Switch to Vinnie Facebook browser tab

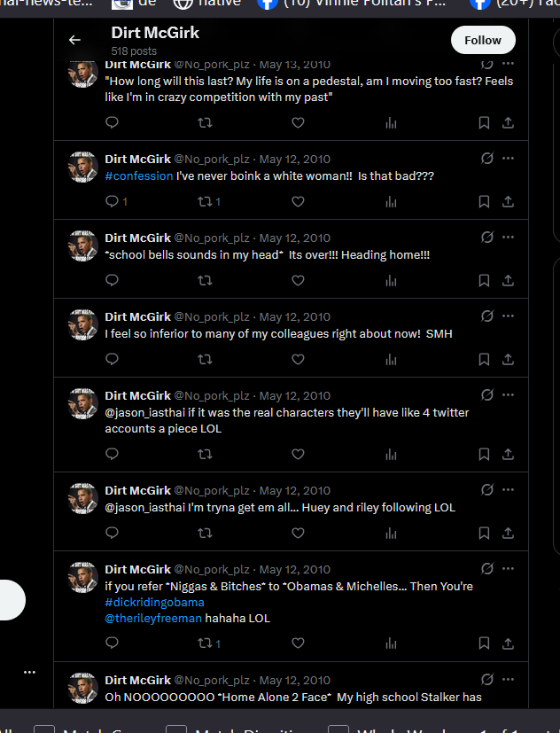(355, 4)
